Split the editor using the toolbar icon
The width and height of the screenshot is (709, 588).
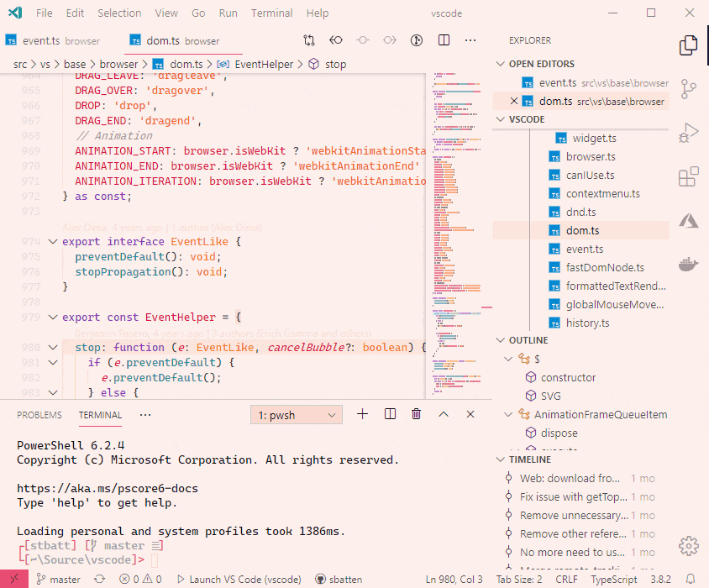click(x=444, y=40)
